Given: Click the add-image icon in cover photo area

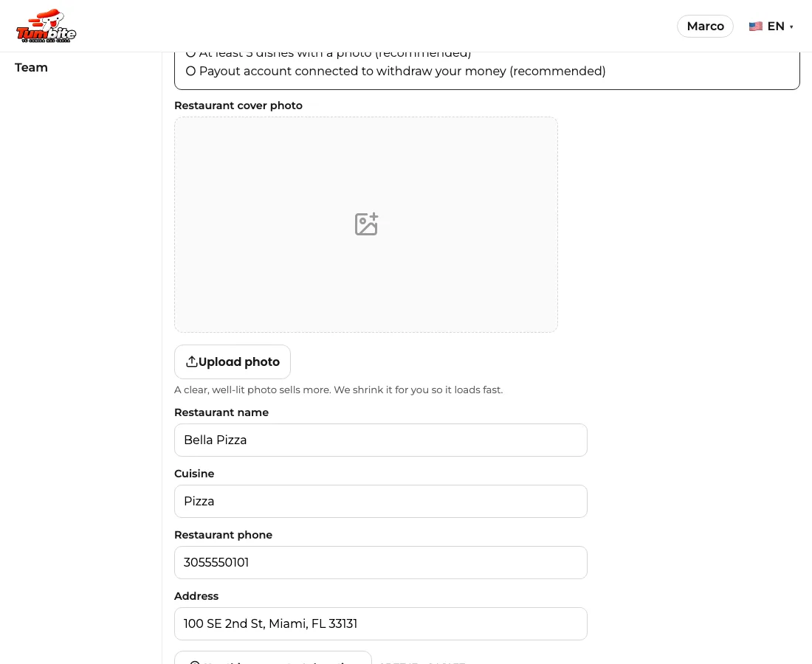Looking at the screenshot, I should click(x=366, y=224).
